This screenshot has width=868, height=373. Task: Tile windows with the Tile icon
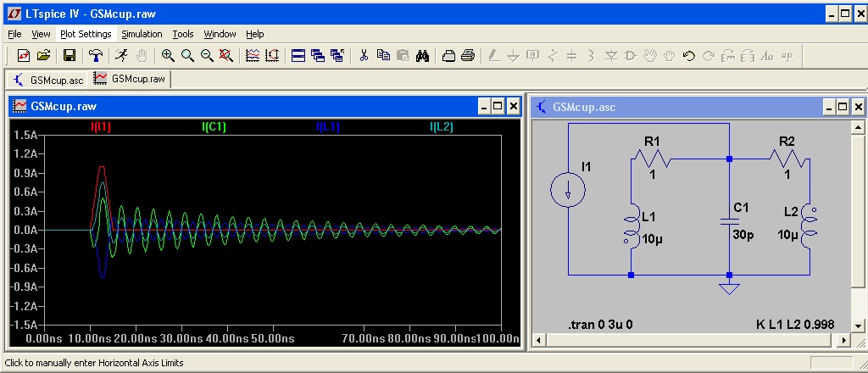click(x=298, y=56)
